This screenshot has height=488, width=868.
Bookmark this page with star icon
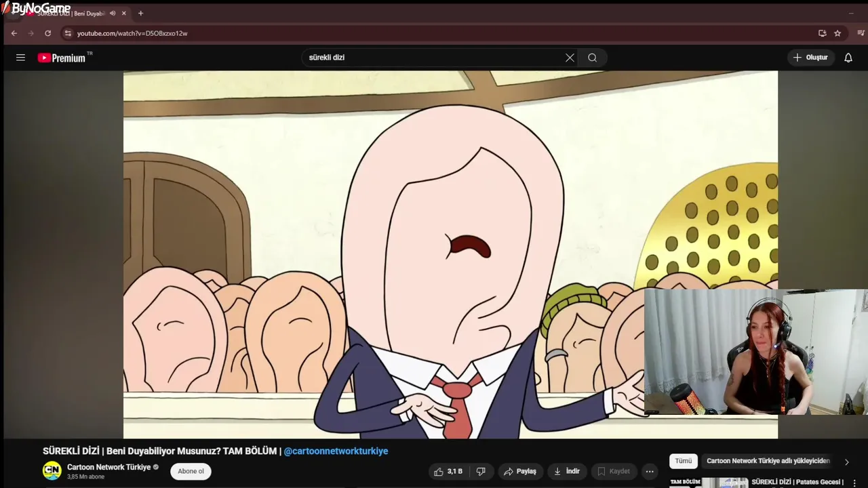point(837,33)
